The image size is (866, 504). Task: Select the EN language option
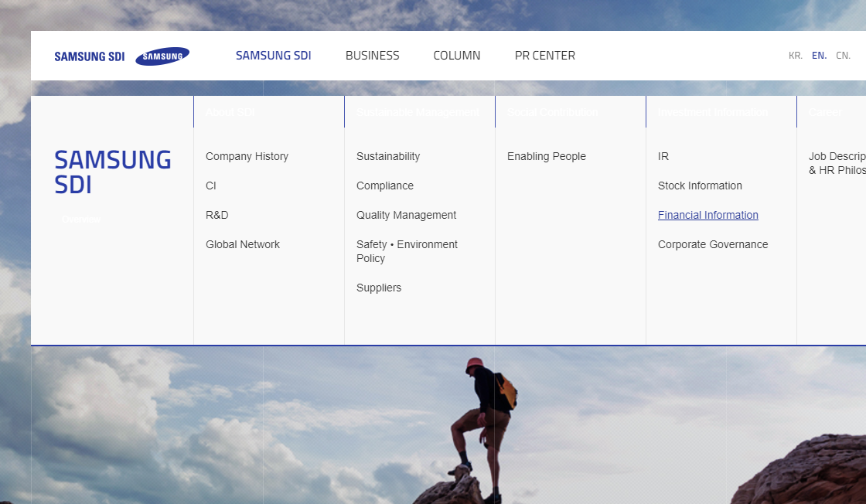click(819, 56)
